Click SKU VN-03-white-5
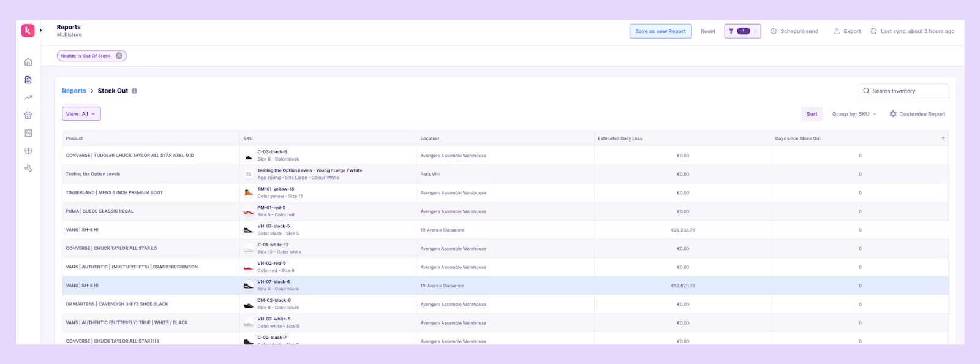Viewport: 980px width, 364px height. tap(274, 319)
